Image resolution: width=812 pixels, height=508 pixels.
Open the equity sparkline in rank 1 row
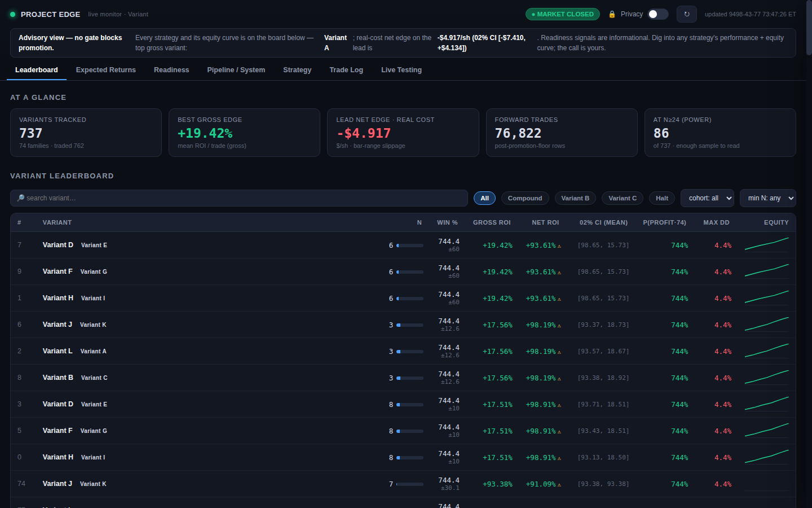tap(767, 298)
